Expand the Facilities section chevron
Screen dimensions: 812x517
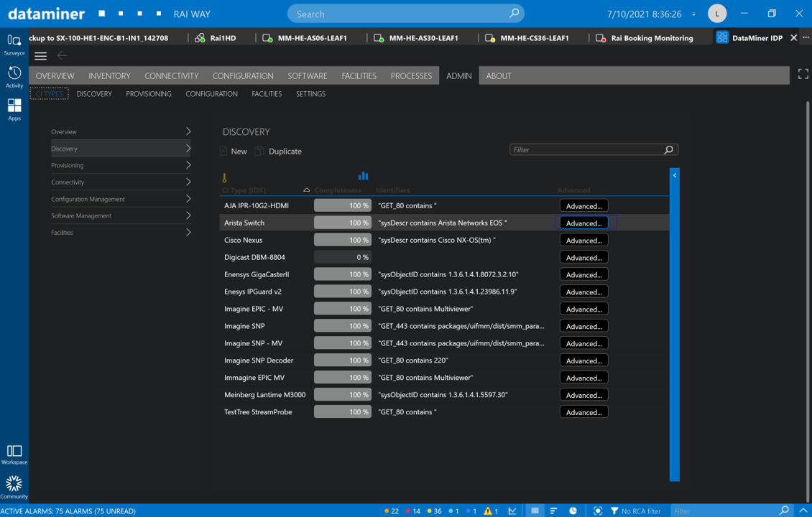coord(188,233)
